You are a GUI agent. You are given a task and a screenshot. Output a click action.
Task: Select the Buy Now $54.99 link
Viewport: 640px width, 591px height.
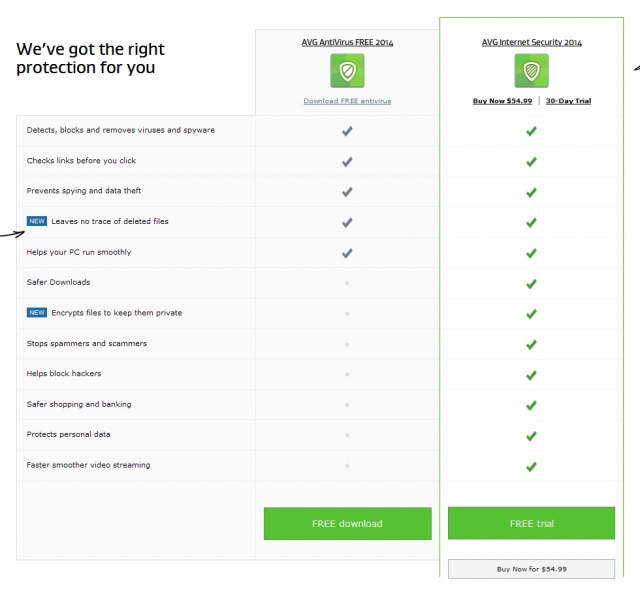(x=502, y=101)
